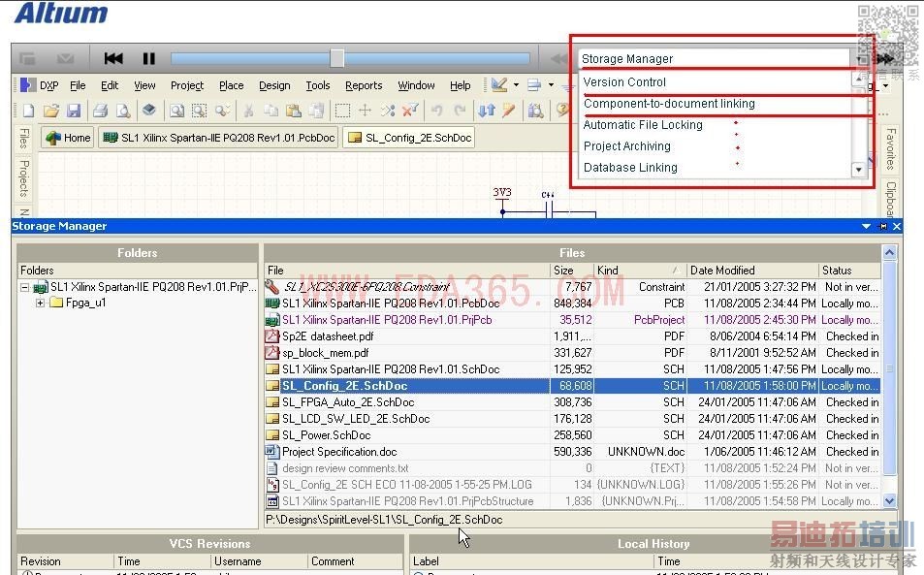
Task: Open the Window menu
Action: tap(416, 85)
